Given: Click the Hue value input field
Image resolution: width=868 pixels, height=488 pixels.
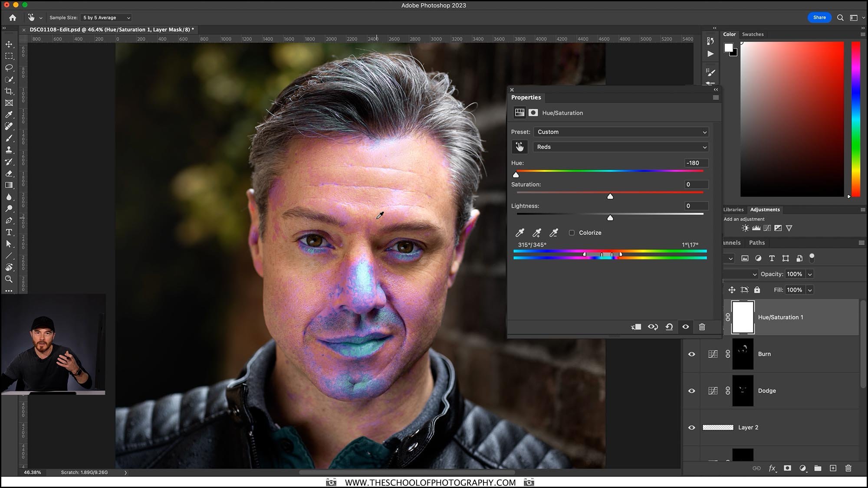Looking at the screenshot, I should click(x=696, y=163).
